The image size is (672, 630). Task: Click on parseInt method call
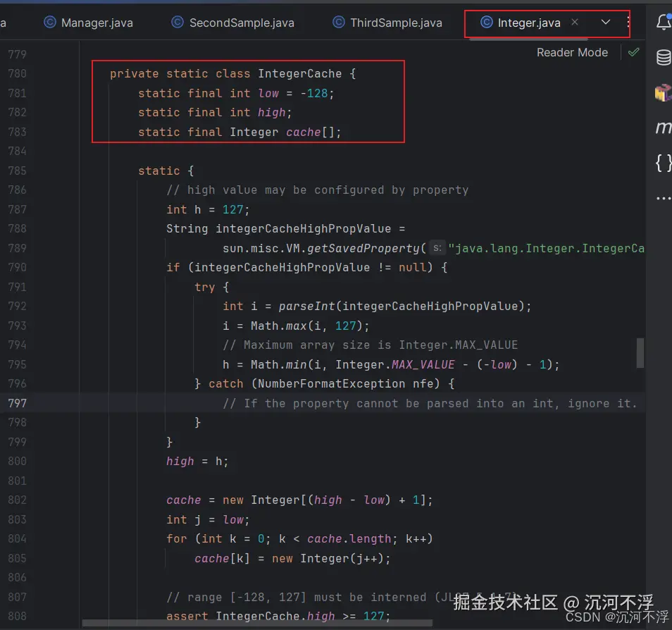tap(307, 307)
